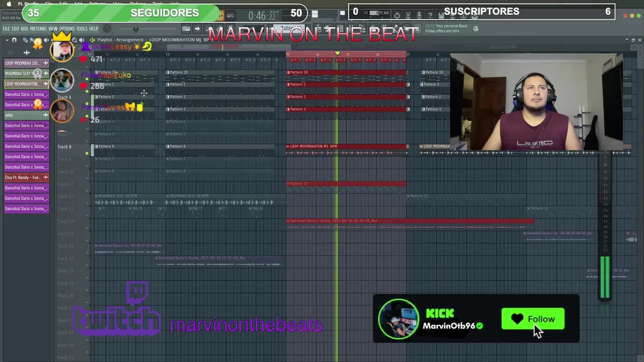Open the Playlist - Arrangement dropdown arrow
The width and height of the screenshot is (644, 362).
pyautogui.click(x=145, y=40)
